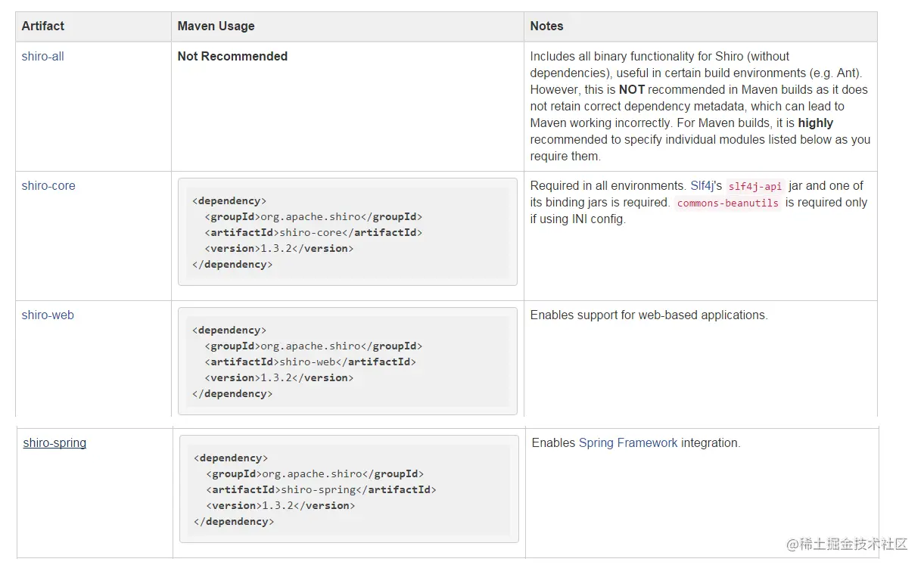Click the groupId line in the shiro-spring snippet
The height and width of the screenshot is (568, 924).
(315, 473)
